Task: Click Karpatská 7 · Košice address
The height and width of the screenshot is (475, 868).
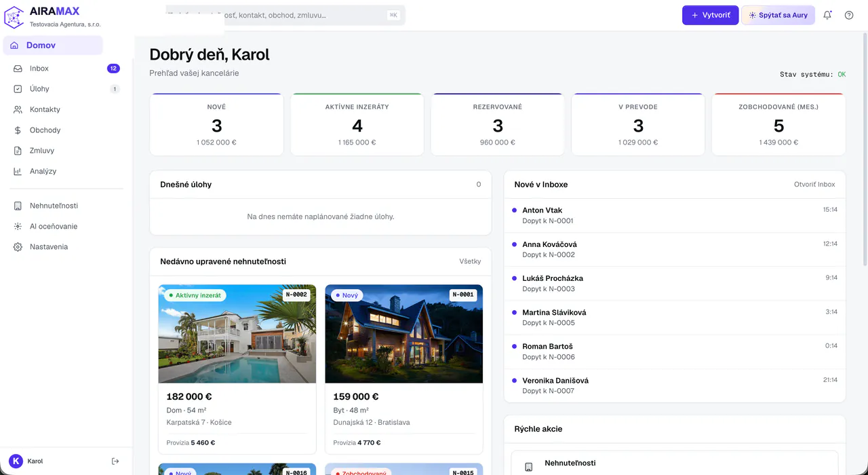Action: pyautogui.click(x=199, y=423)
